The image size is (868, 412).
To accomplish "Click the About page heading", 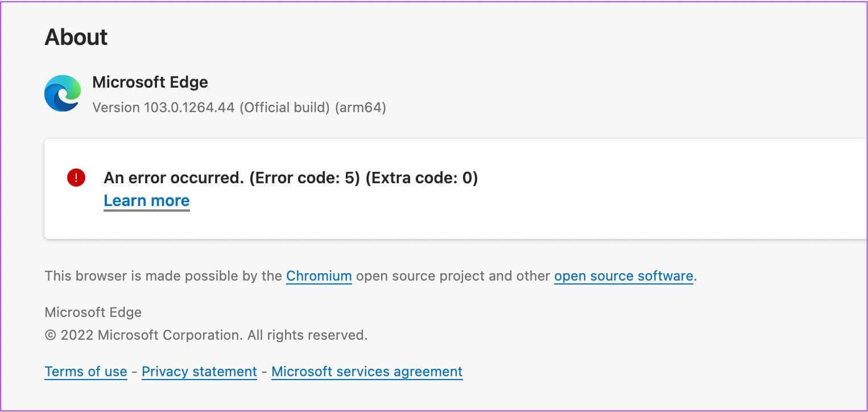I will (76, 38).
